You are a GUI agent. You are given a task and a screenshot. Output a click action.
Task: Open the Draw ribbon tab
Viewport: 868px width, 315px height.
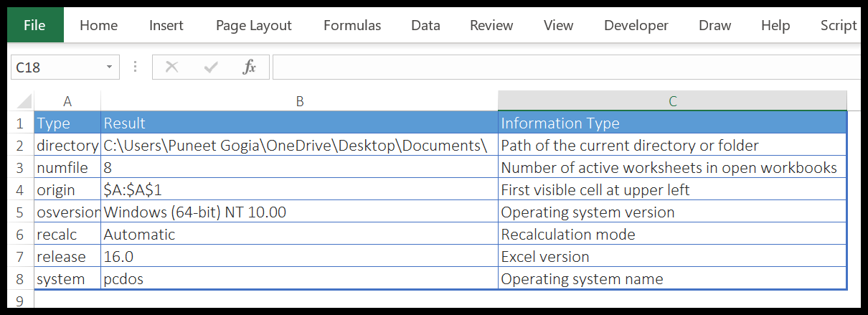click(x=714, y=25)
